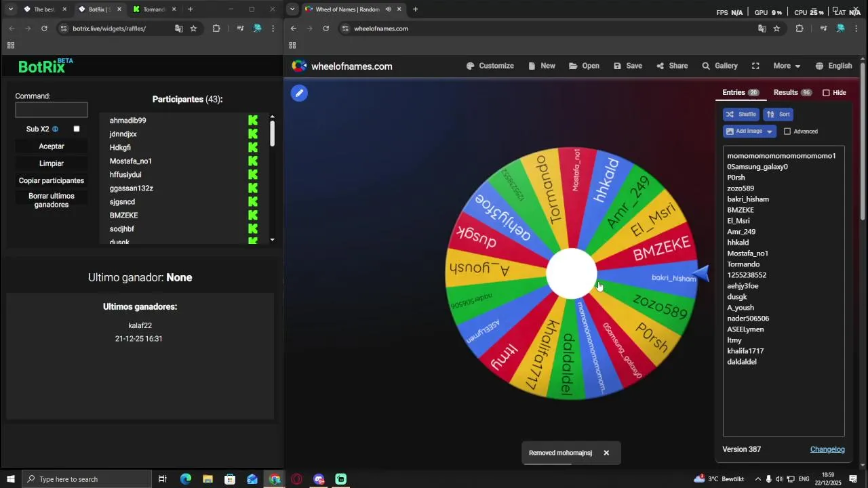Viewport: 868px width, 488px height.
Task: Click the Sub X2 info icon
Action: (55, 129)
